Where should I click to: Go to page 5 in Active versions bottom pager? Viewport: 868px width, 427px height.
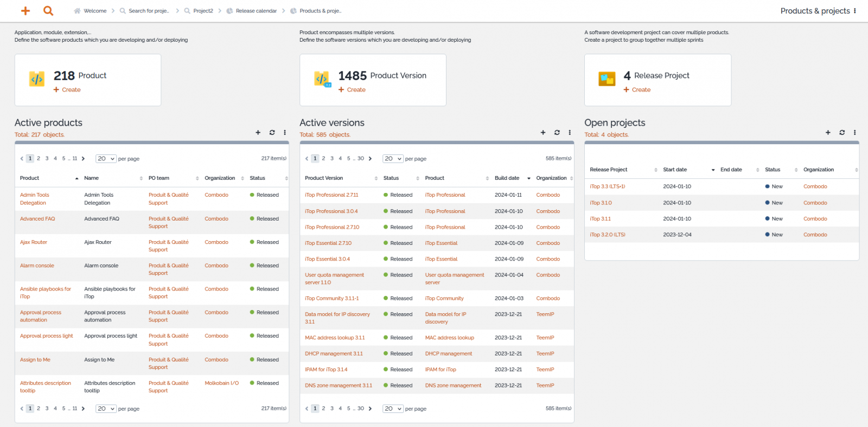pyautogui.click(x=349, y=409)
